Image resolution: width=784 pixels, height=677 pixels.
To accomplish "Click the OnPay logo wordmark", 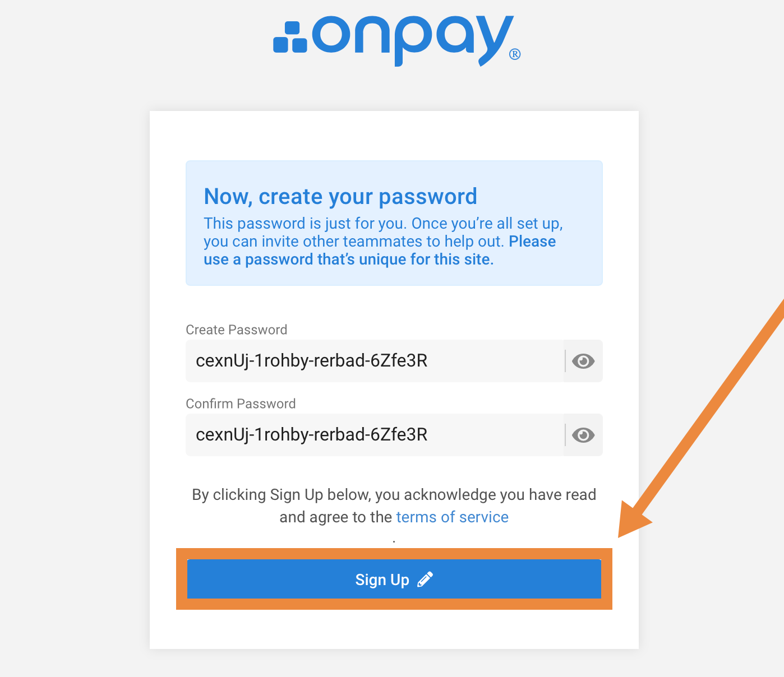I will (412, 40).
